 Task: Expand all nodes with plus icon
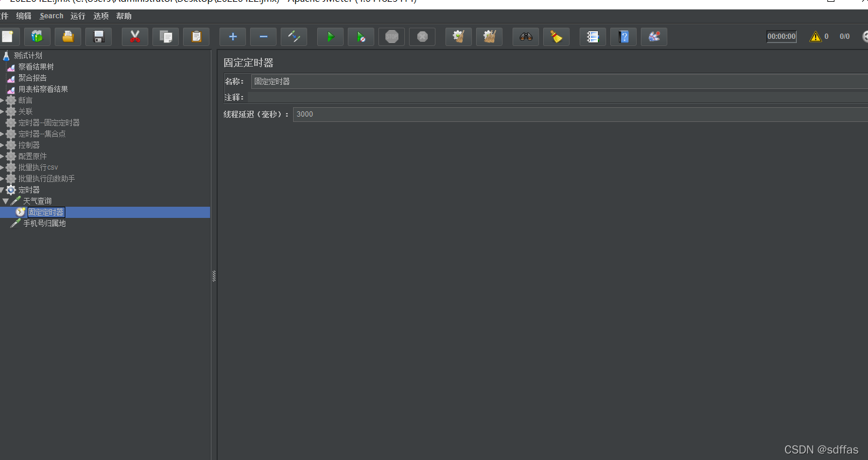coord(232,37)
